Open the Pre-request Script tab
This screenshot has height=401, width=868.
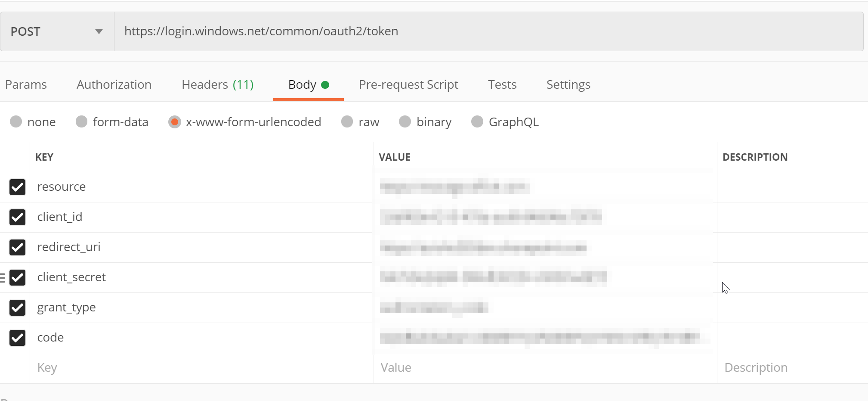[x=408, y=84]
